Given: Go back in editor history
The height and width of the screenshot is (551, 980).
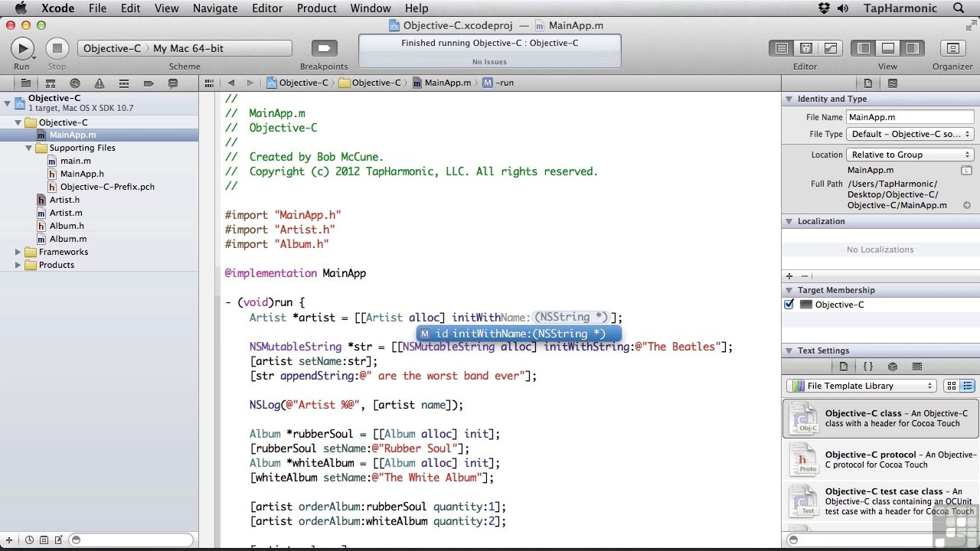Looking at the screenshot, I should click(x=230, y=83).
